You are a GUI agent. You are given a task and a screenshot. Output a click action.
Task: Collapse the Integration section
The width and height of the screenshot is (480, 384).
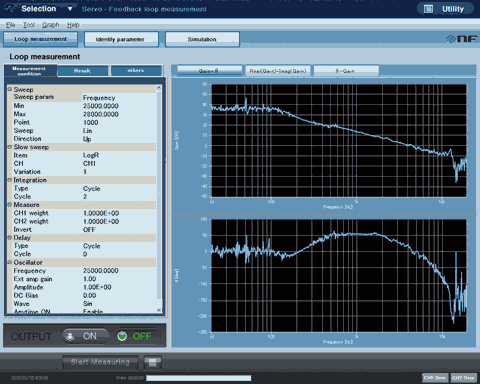click(x=10, y=180)
